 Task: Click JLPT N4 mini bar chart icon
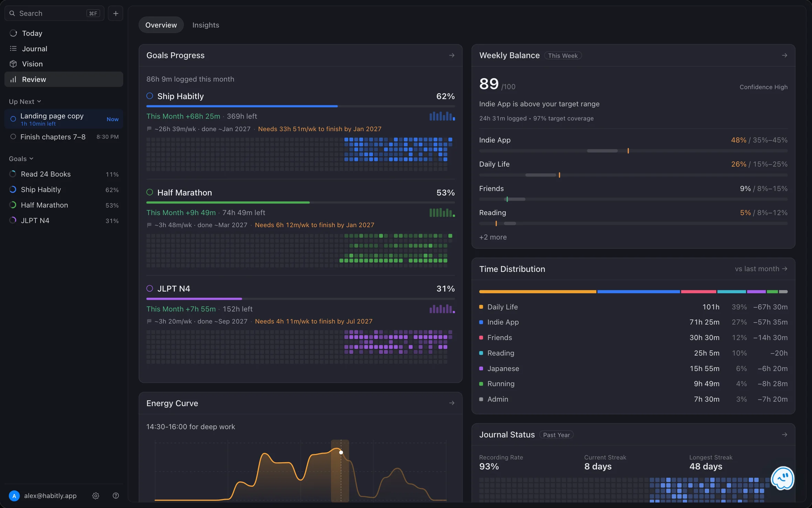[442, 309]
